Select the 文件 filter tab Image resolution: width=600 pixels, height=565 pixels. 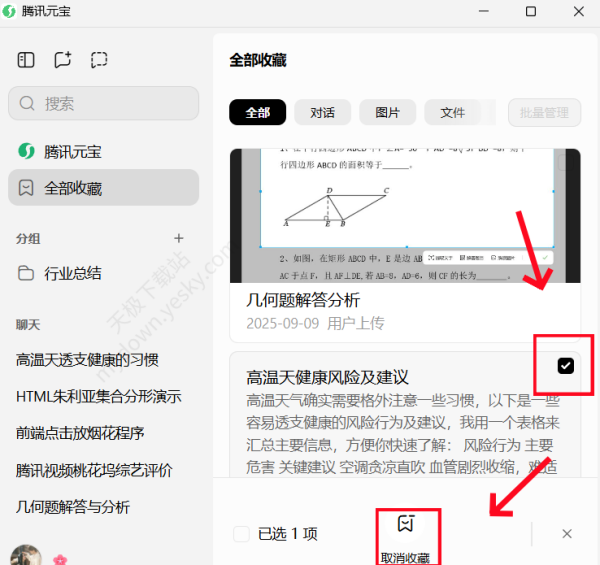[453, 113]
